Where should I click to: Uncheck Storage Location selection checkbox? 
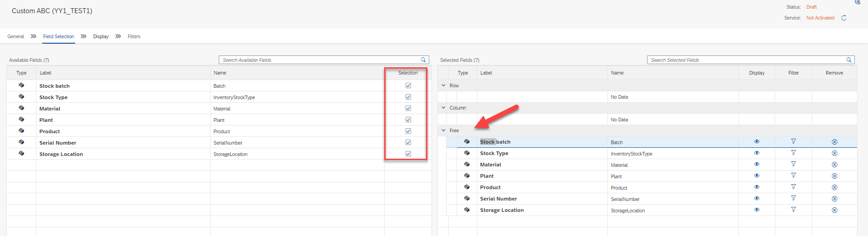click(408, 154)
